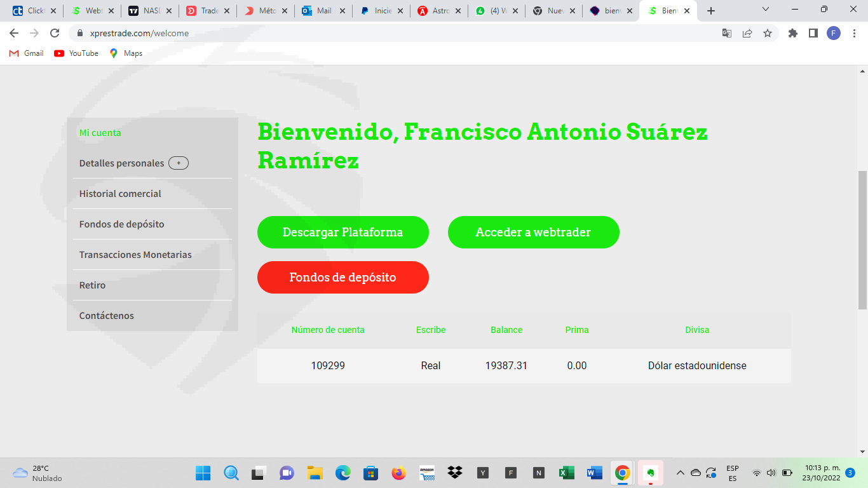Show hidden system tray icons chevron
The image size is (868, 488).
(680, 473)
